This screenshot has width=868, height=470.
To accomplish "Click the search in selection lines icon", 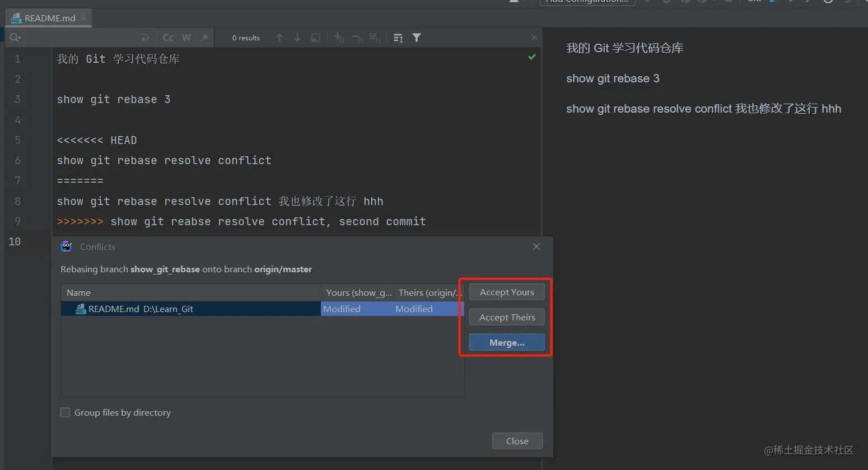I will pyautogui.click(x=398, y=38).
